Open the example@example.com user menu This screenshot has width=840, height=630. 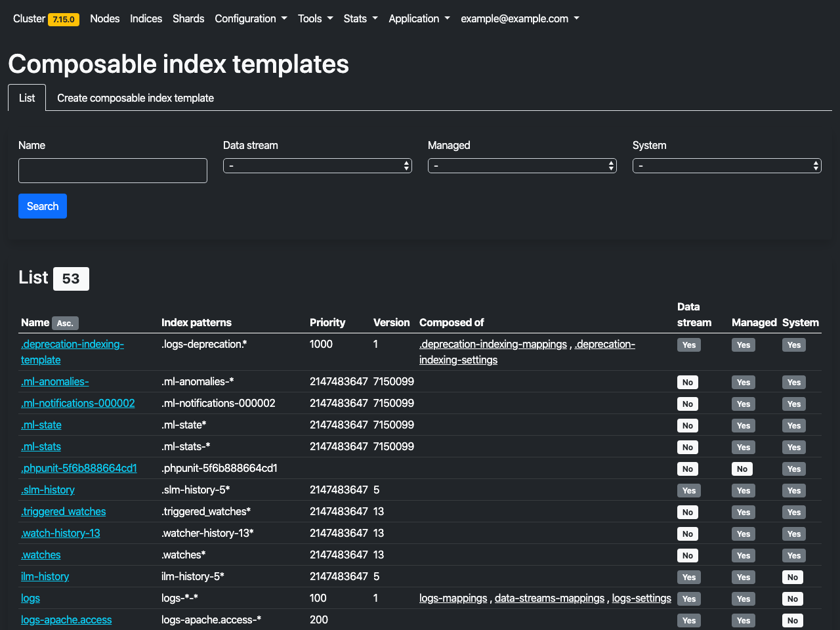coord(520,18)
